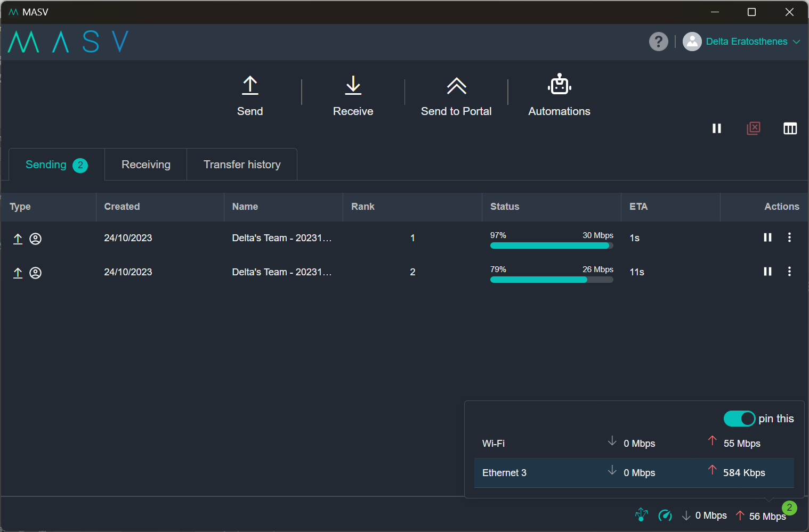Click the network routing icon in status bar
The height and width of the screenshot is (532, 809).
(x=642, y=515)
